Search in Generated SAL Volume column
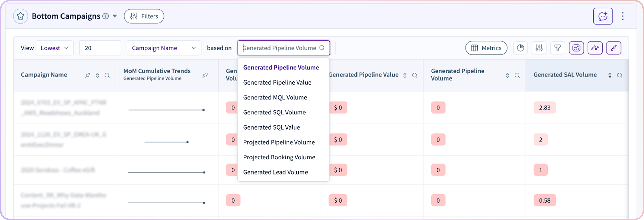The width and height of the screenshot is (644, 220). coord(620,75)
